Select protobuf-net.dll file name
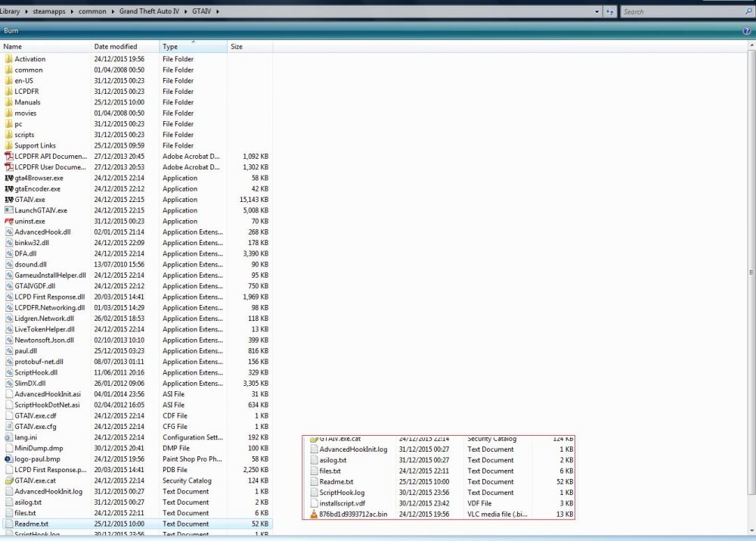 click(x=39, y=362)
